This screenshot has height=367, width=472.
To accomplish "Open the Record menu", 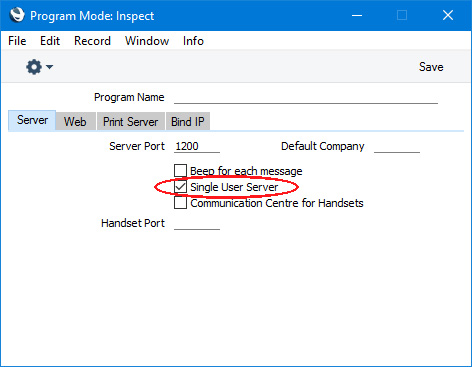I will point(92,41).
